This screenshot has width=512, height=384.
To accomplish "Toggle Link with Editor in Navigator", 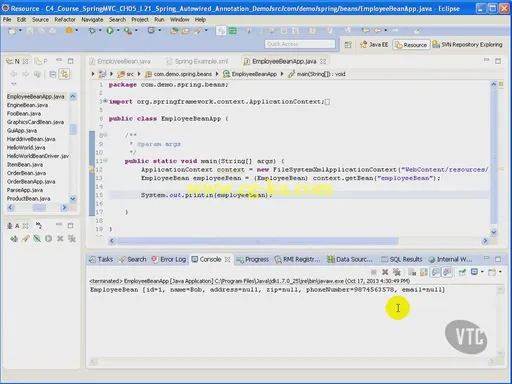I will (64, 74).
